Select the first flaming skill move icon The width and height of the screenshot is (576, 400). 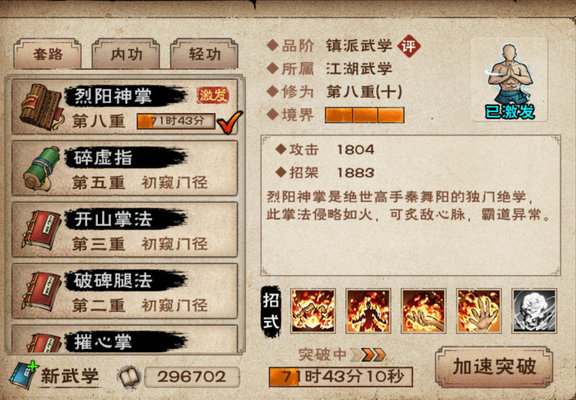[313, 311]
